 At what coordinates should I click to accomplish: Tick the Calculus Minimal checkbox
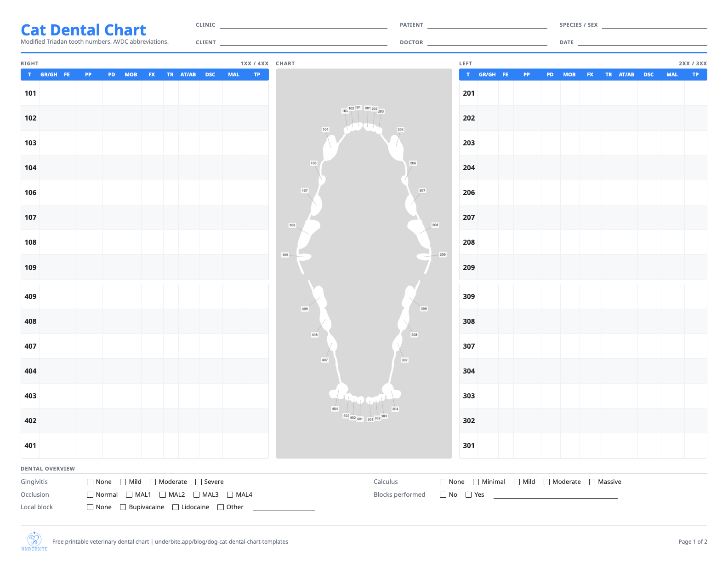tap(476, 482)
